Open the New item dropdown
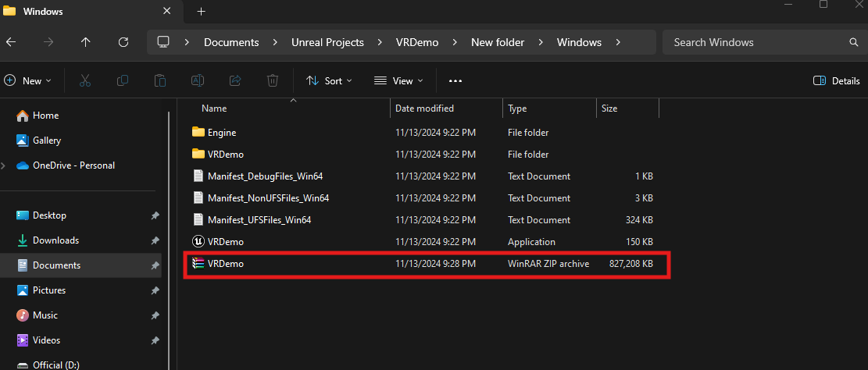The height and width of the screenshot is (370, 868). (28, 80)
